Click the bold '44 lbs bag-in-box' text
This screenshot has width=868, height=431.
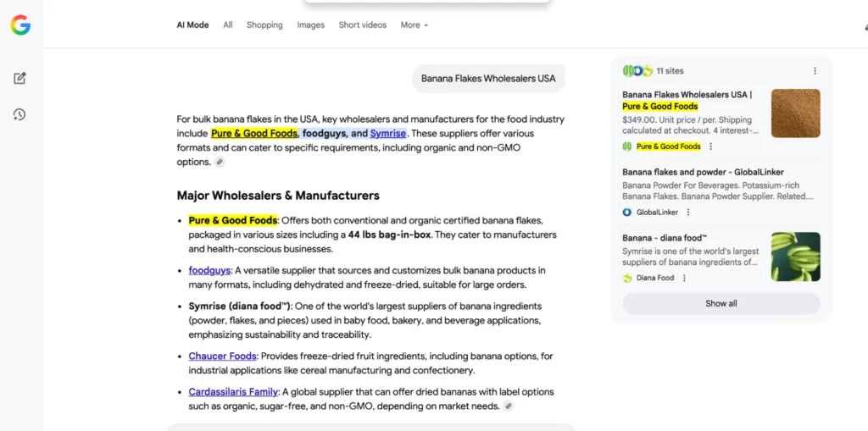point(390,235)
